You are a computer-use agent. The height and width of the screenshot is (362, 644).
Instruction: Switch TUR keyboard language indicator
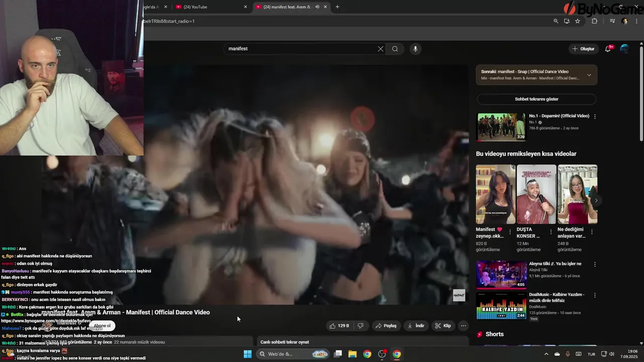(x=592, y=354)
